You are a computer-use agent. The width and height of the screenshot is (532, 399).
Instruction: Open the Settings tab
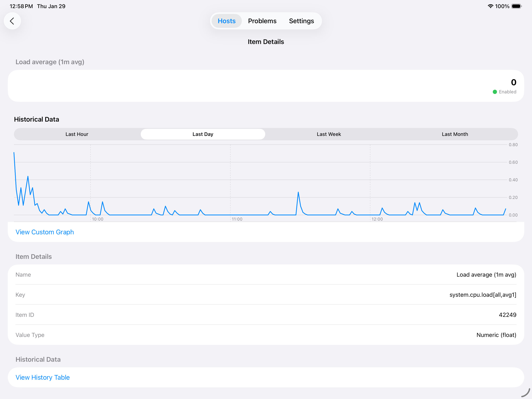click(301, 21)
